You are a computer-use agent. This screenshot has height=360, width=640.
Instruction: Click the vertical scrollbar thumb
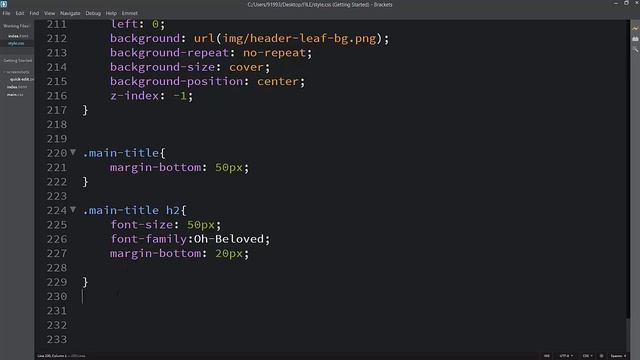[628, 336]
